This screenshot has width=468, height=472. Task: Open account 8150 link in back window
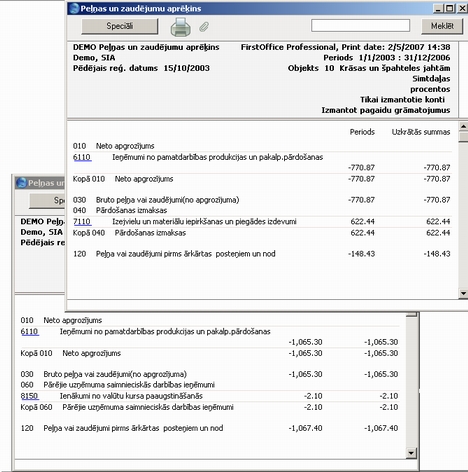pos(30,396)
